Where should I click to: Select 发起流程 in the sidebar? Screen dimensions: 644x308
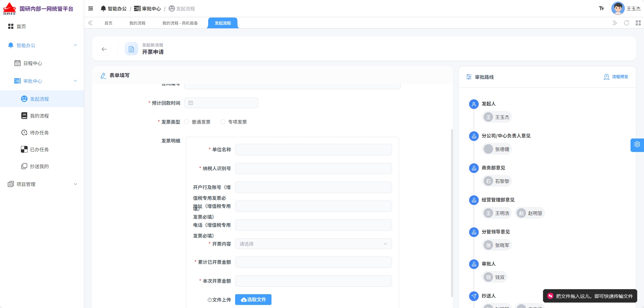(x=42, y=99)
